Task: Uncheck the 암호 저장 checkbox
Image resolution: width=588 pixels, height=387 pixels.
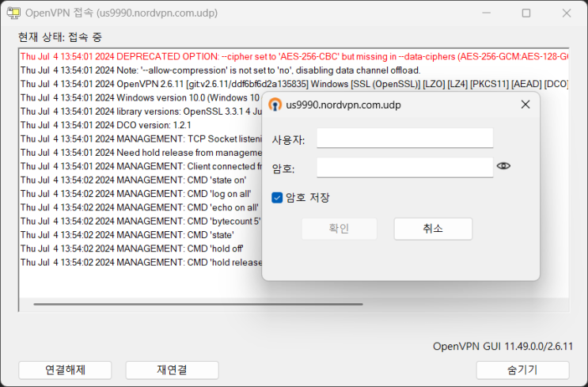Action: pos(277,198)
